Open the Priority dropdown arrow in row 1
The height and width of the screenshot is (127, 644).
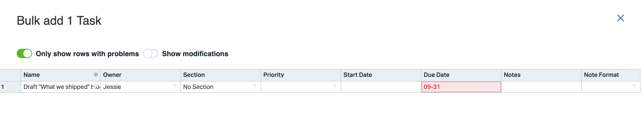335,86
